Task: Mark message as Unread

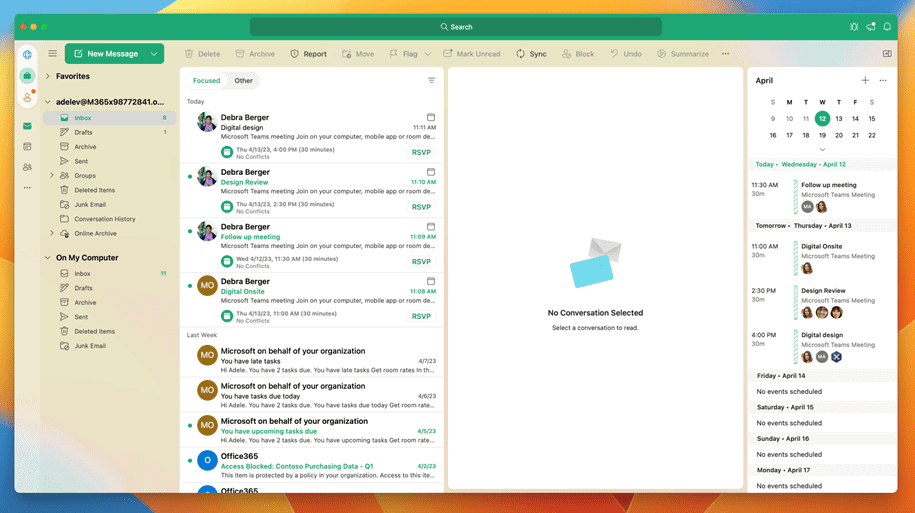Action: click(x=472, y=54)
